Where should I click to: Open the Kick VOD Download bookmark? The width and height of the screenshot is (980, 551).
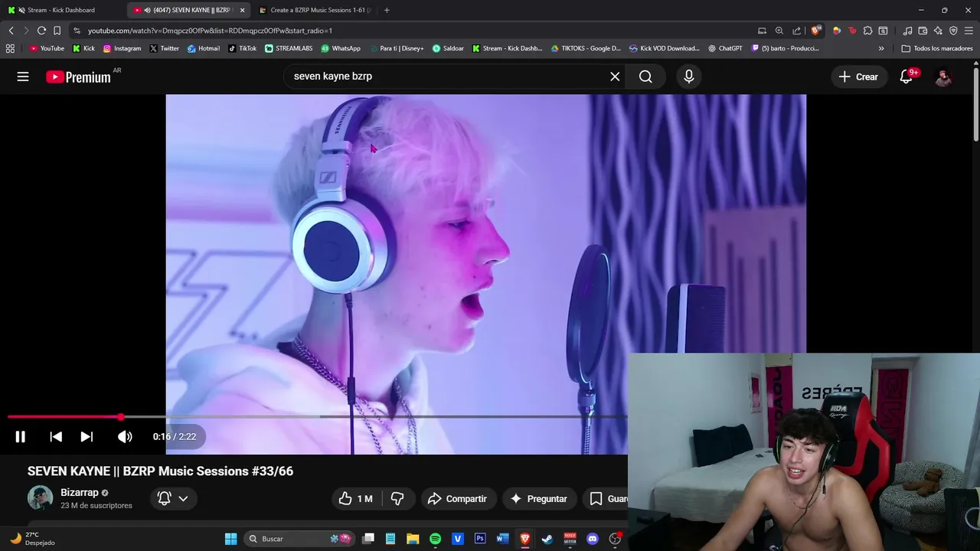[664, 48]
